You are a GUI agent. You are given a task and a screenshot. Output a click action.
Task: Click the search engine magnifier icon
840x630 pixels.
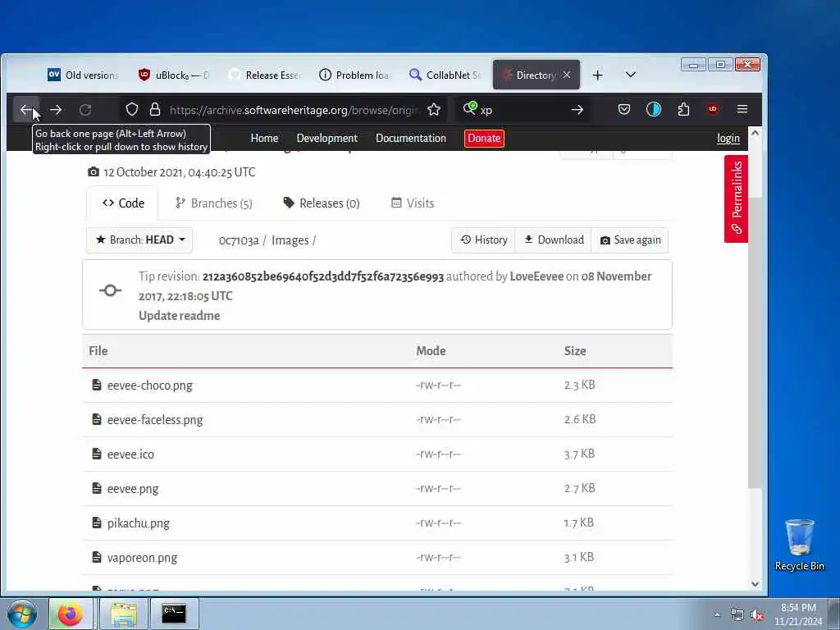tap(470, 109)
